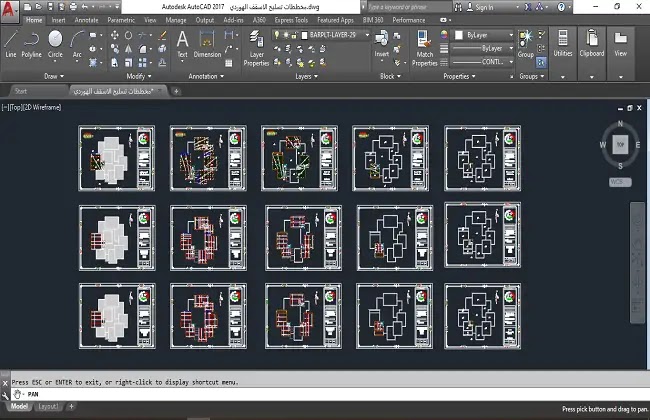Viewport: 650px width, 420px height.
Task: Toggle the layer on/off light bulb
Action: point(277,35)
